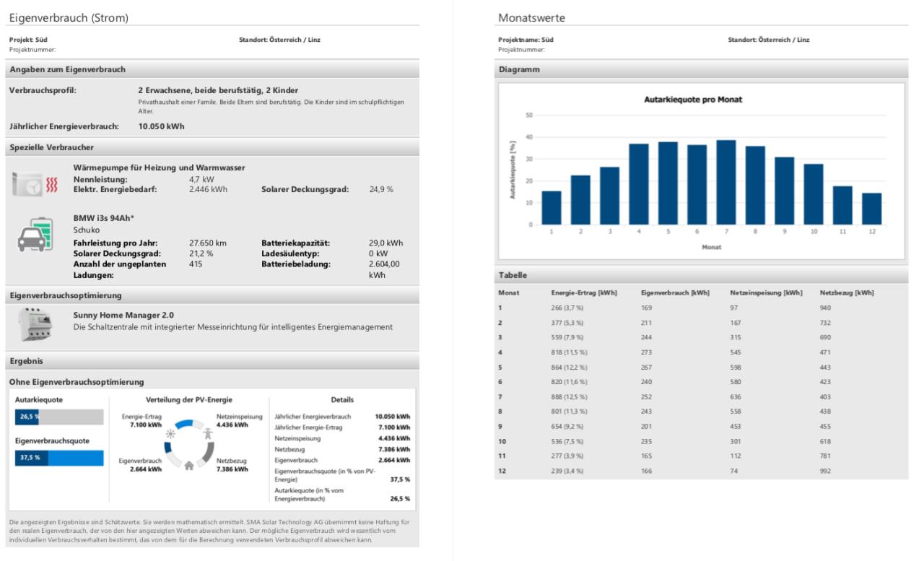Click the y-axis label 'Autarkiequote [%]'

pos(513,170)
